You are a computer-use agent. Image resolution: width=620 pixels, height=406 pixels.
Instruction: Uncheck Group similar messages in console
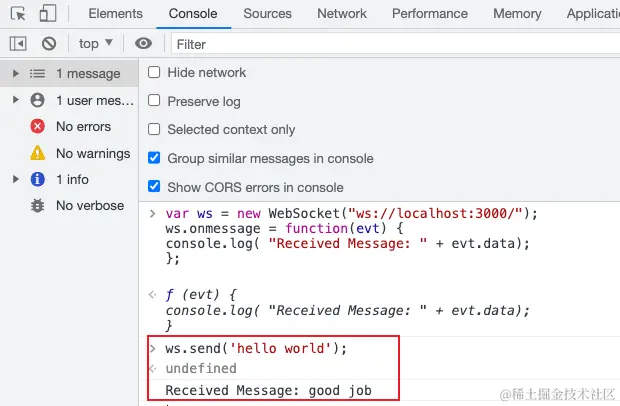coord(154,158)
